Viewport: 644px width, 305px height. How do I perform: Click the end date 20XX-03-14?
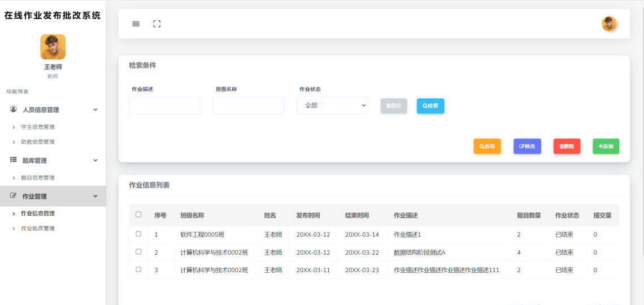click(362, 235)
